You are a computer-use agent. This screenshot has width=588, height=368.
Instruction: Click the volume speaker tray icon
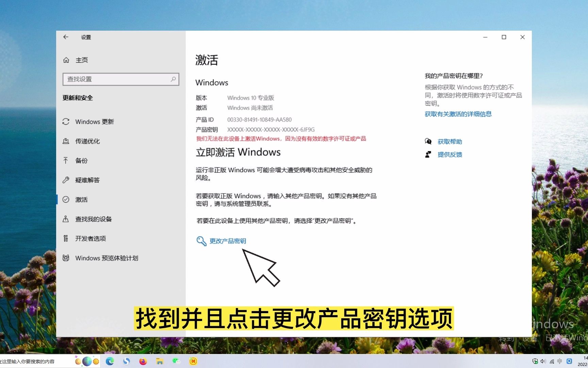[x=543, y=361]
